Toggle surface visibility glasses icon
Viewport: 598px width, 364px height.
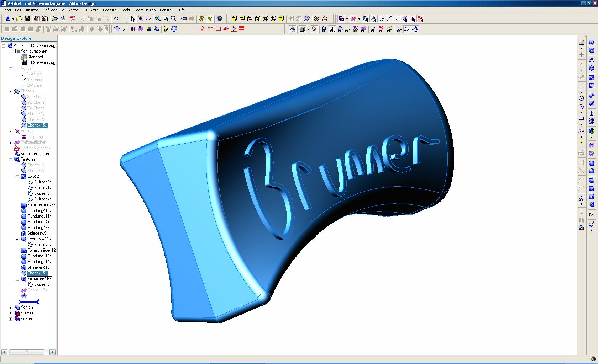coord(363,29)
